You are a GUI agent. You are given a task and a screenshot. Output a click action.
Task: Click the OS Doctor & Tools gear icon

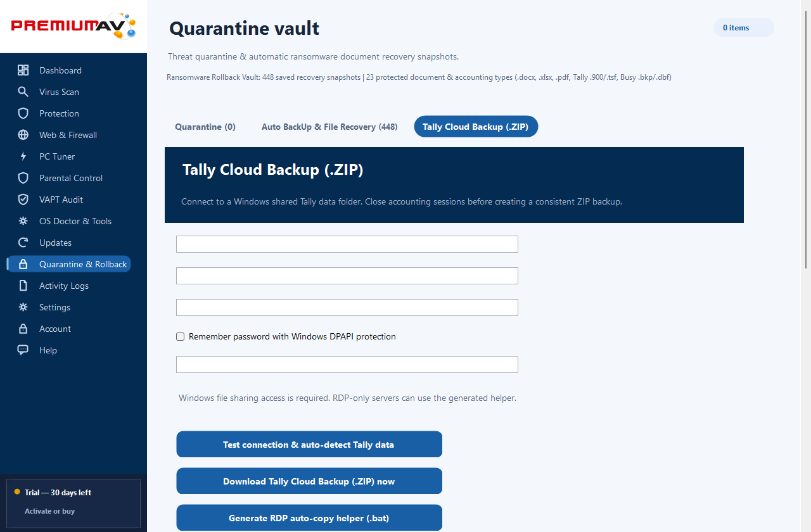point(23,221)
